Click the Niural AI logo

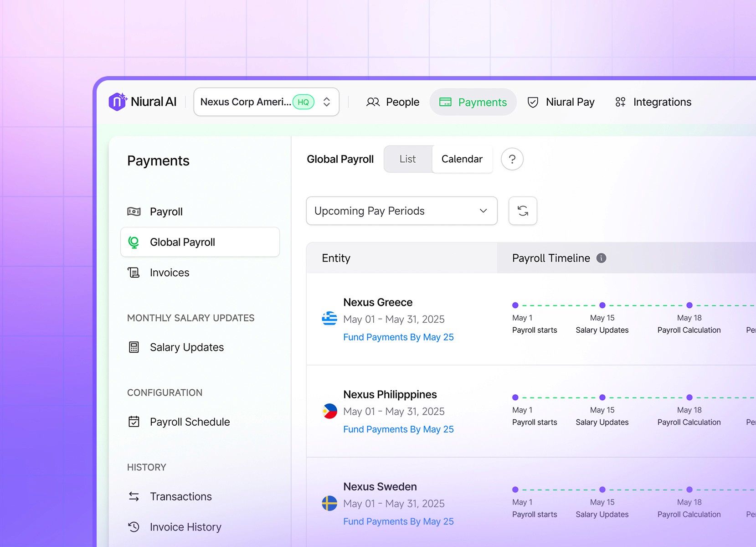point(142,102)
